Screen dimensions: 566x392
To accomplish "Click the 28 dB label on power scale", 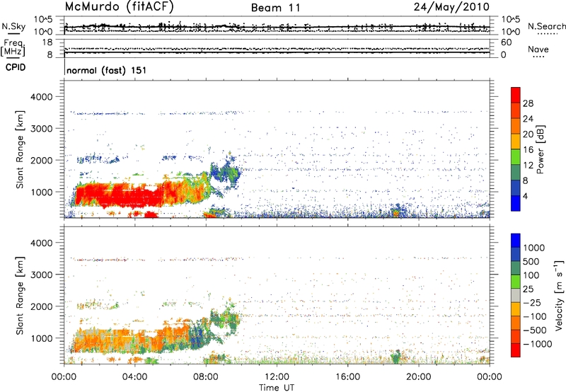I will (x=528, y=103).
